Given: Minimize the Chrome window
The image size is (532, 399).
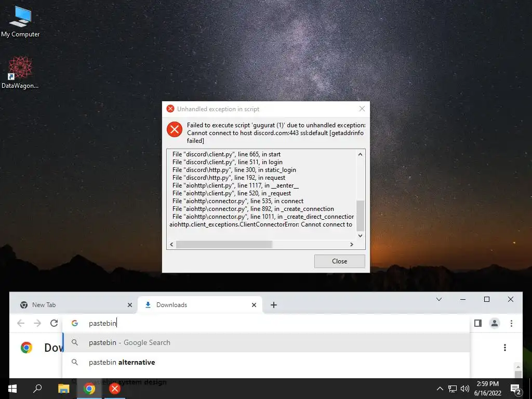Looking at the screenshot, I should (x=463, y=299).
